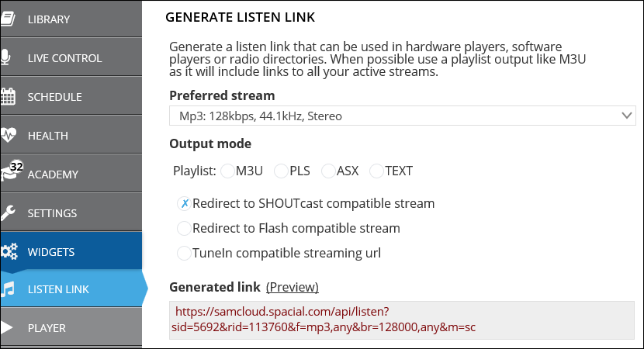Open the Preview link for the generated link
The height and width of the screenshot is (349, 644).
pos(293,287)
